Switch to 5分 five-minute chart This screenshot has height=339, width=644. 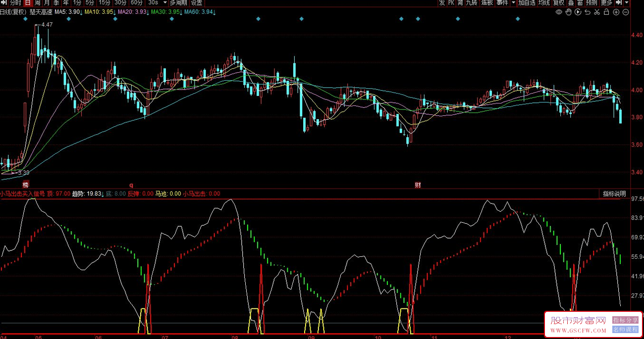tap(90, 2)
